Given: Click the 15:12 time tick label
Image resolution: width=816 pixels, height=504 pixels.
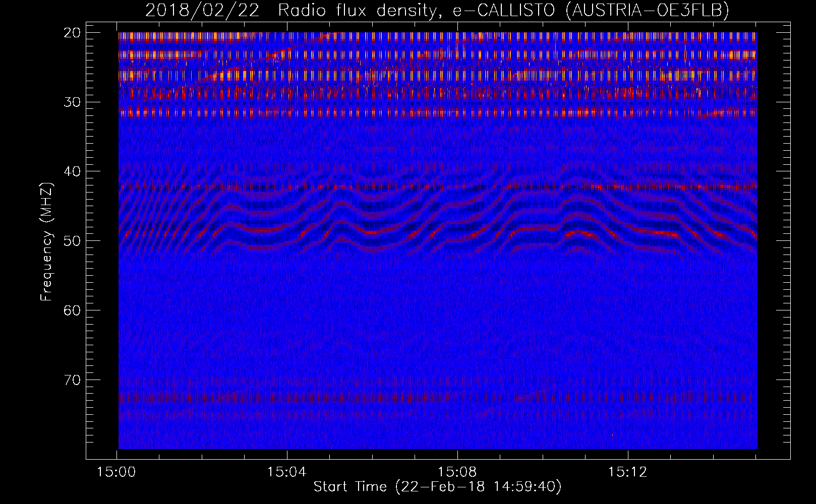Looking at the screenshot, I should [x=628, y=472].
